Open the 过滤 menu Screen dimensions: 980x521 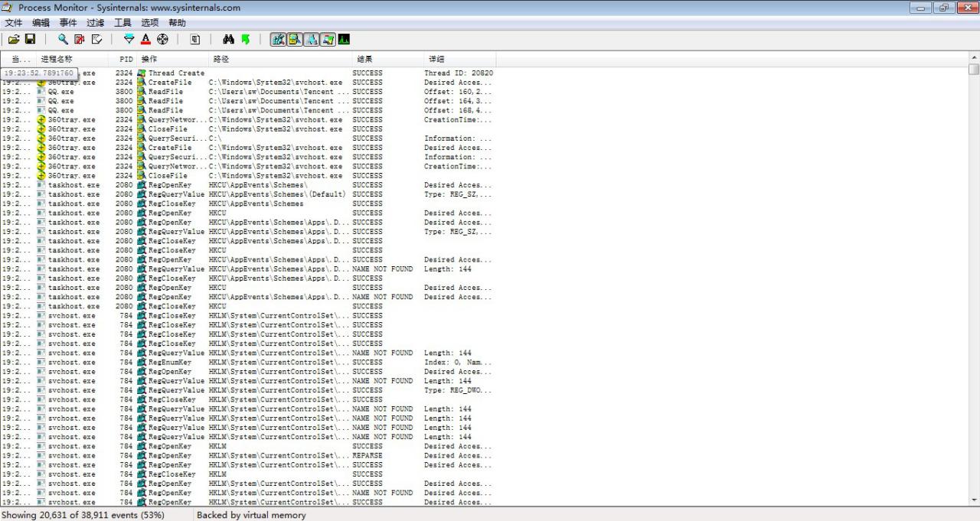(x=96, y=23)
